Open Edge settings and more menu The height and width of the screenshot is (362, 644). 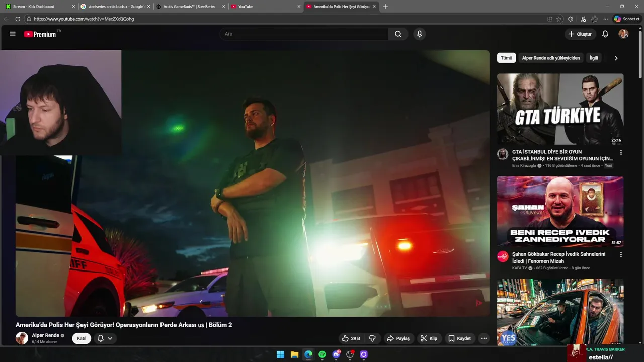coord(606,19)
